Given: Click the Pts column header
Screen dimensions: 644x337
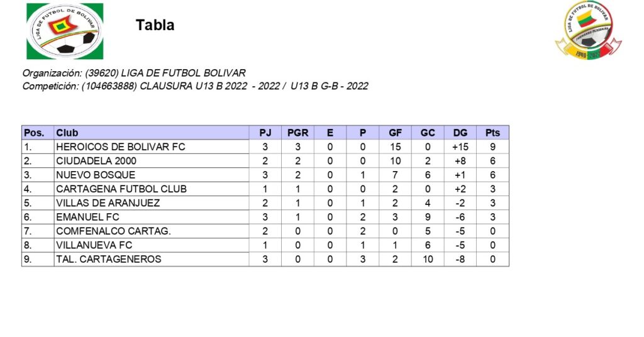Looking at the screenshot, I should click(x=492, y=133).
